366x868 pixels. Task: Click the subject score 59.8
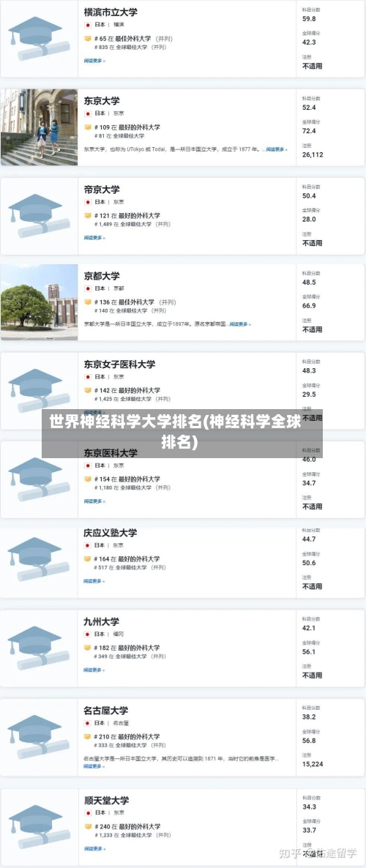pyautogui.click(x=309, y=19)
